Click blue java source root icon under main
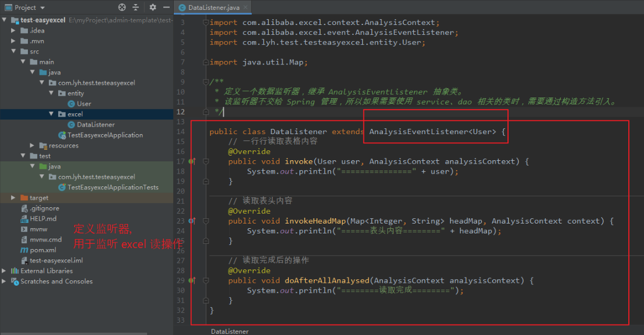Image resolution: width=644 pixels, height=335 pixels. coord(43,73)
